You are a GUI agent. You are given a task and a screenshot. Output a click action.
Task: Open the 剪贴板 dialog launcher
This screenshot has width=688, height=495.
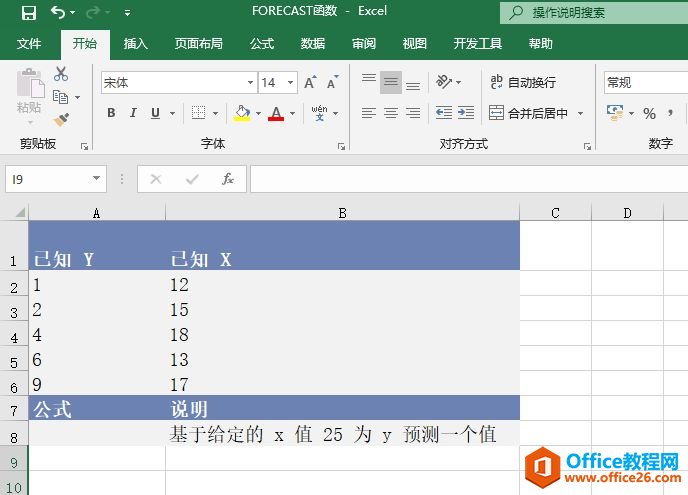point(84,147)
